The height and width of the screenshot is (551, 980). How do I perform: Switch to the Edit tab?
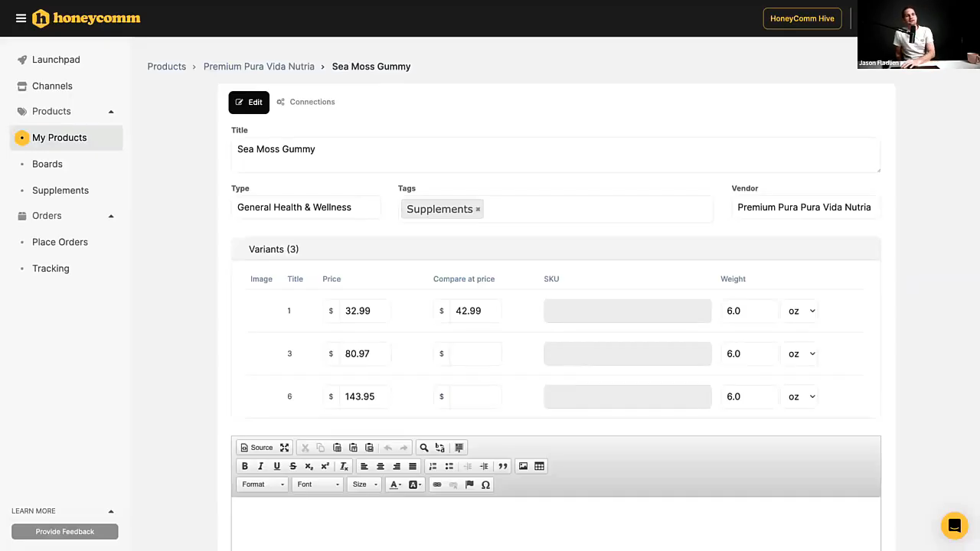(x=249, y=102)
